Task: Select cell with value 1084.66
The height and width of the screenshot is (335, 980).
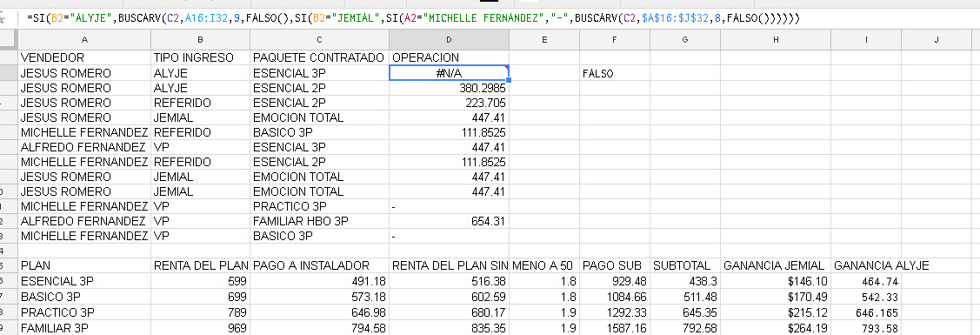Action: [615, 296]
